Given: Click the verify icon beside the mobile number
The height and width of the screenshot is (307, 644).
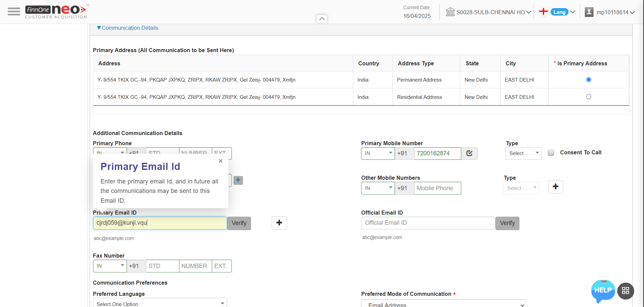Looking at the screenshot, I should pyautogui.click(x=469, y=153).
